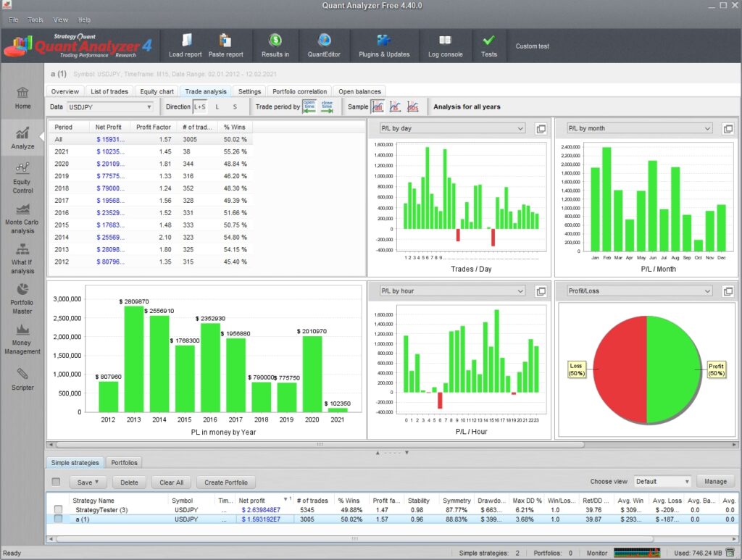Open the Tools menu
The image size is (742, 560).
click(x=36, y=20)
